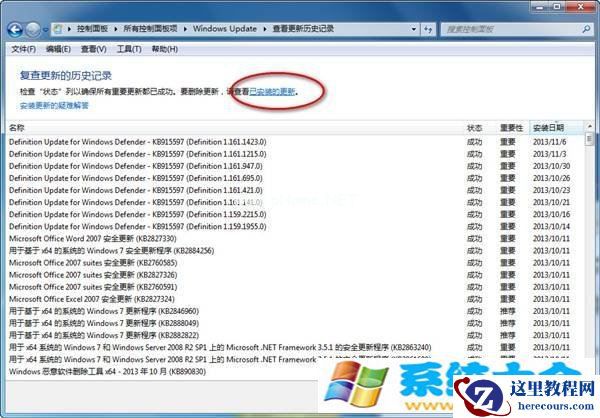600x418 pixels.
Task: Sort by the 重要性 column header
Action: click(513, 128)
